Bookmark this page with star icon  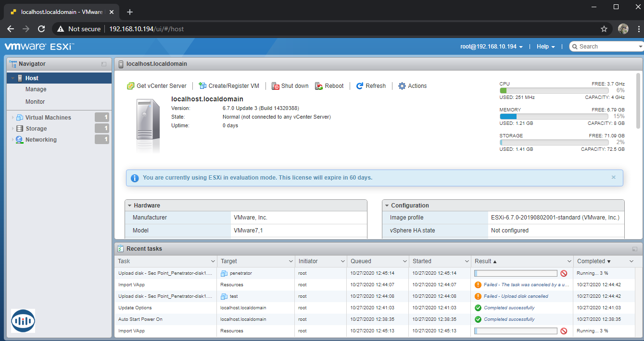[604, 29]
